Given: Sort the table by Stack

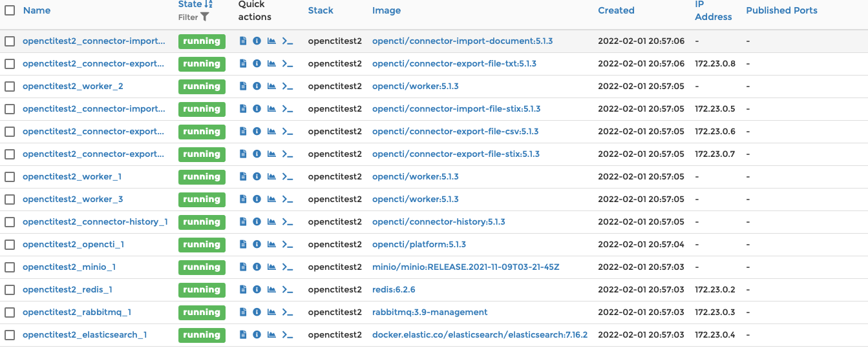Looking at the screenshot, I should [321, 10].
